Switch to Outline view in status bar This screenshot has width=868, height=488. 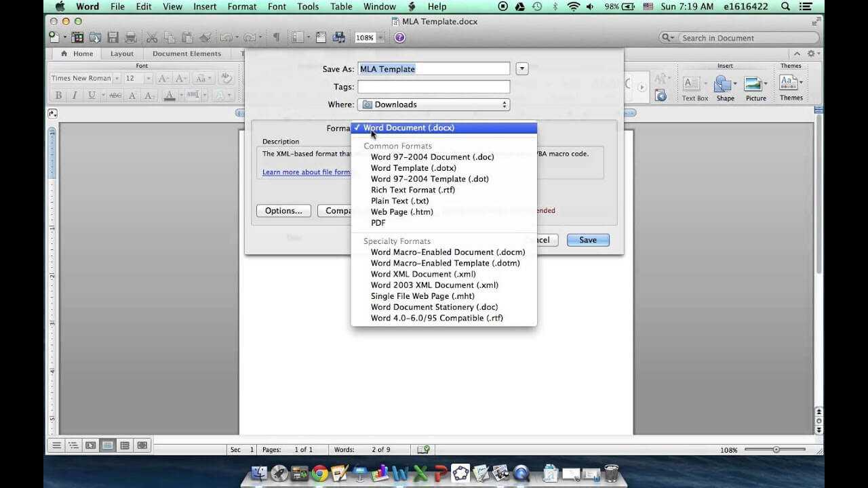73,445
